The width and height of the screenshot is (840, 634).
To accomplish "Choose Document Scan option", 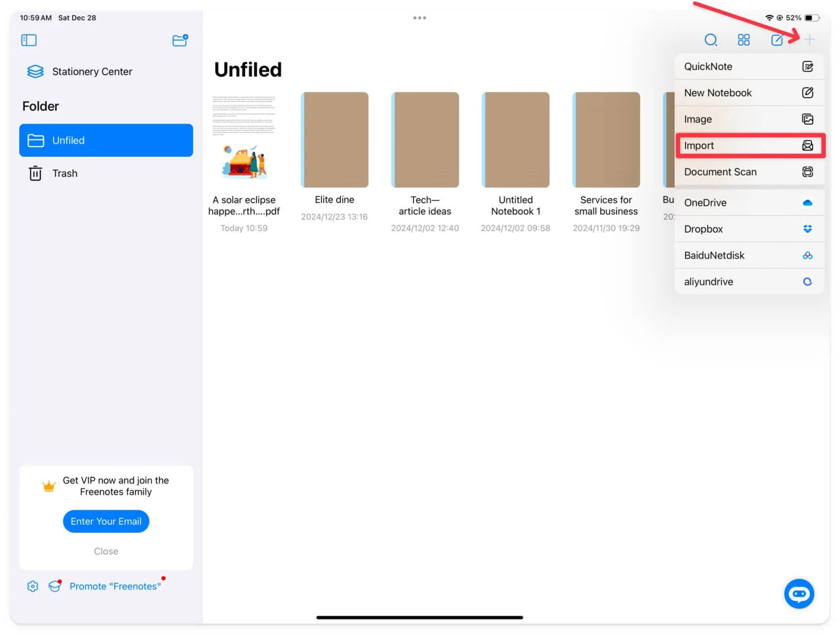I will click(x=748, y=172).
